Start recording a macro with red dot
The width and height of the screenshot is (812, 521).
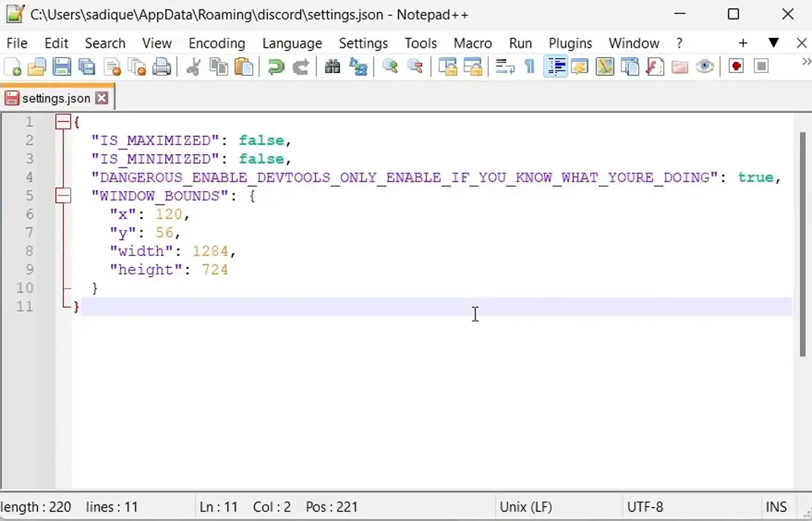click(736, 67)
